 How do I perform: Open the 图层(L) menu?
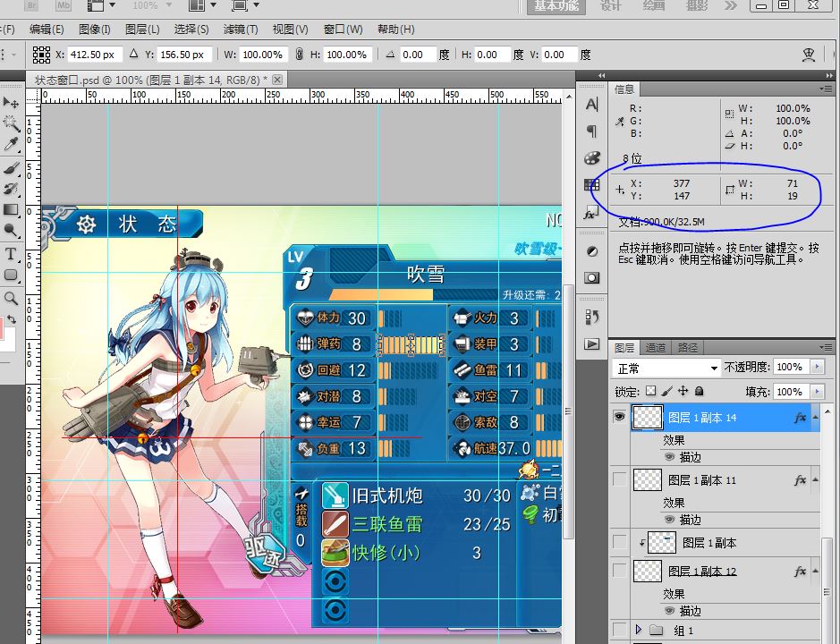(142, 29)
